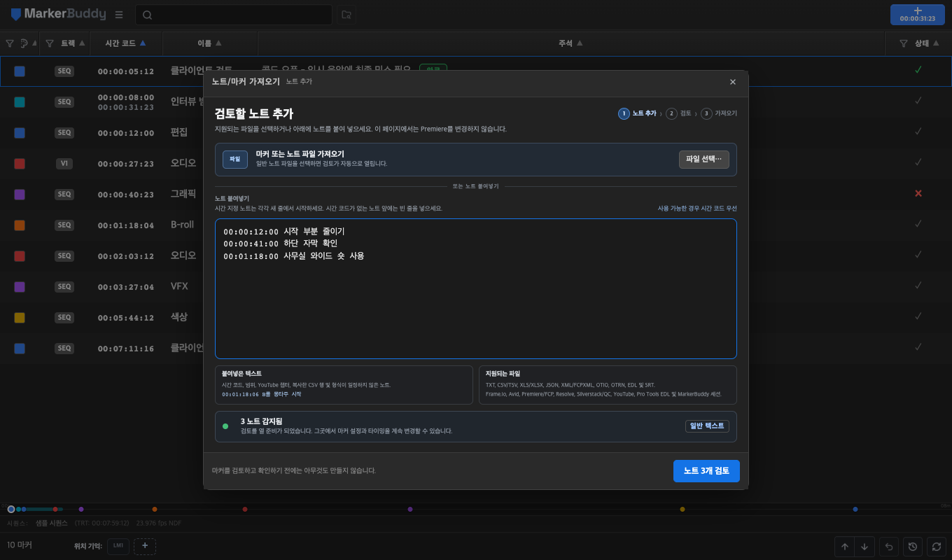
Task: Click the MarkerBuddy shield logo
Action: [x=16, y=15]
